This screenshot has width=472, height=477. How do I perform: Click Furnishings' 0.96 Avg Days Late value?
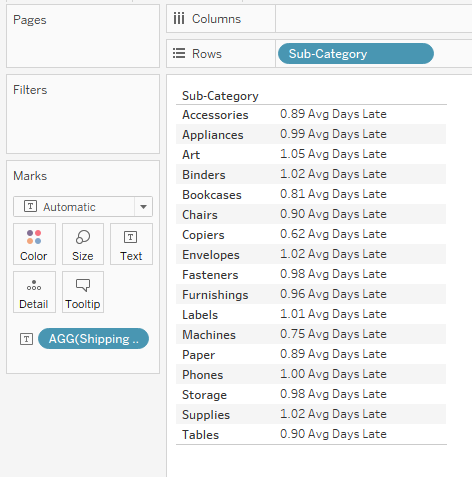(x=333, y=294)
